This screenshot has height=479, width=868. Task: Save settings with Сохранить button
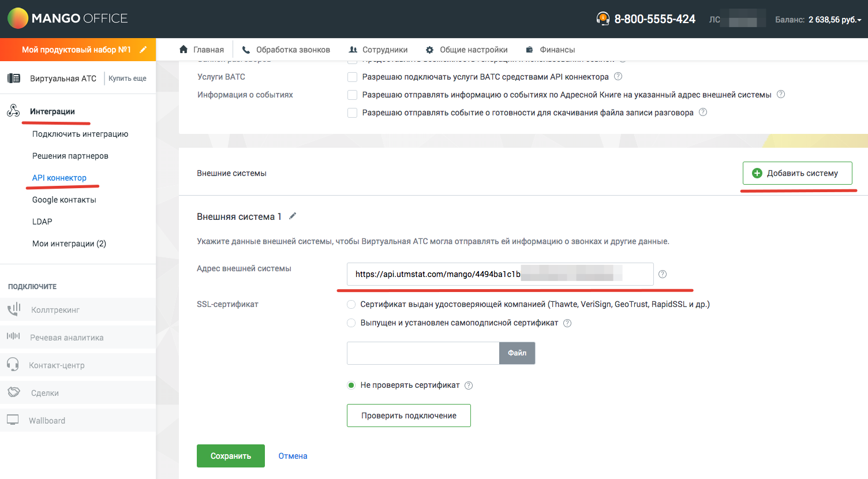[x=231, y=456]
